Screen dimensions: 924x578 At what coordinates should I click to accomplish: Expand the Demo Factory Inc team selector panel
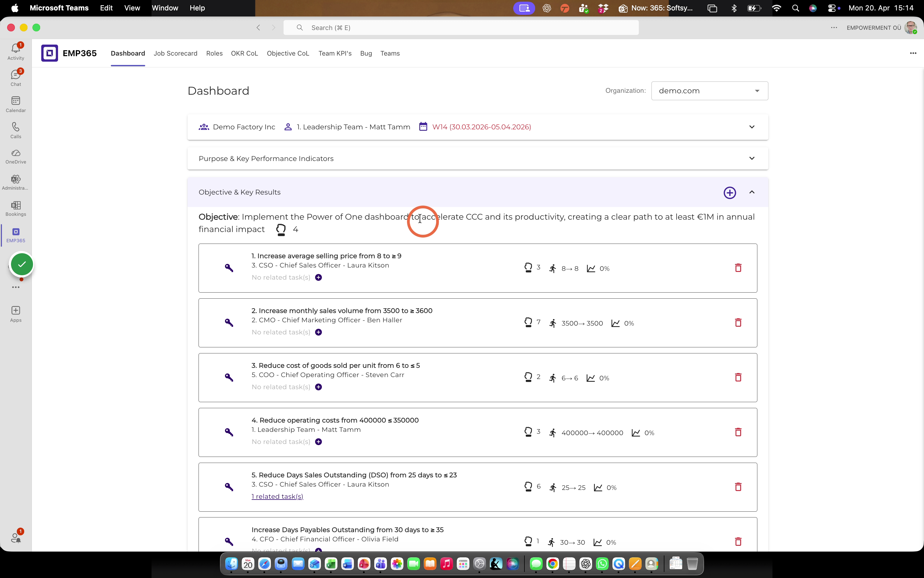[x=752, y=127]
